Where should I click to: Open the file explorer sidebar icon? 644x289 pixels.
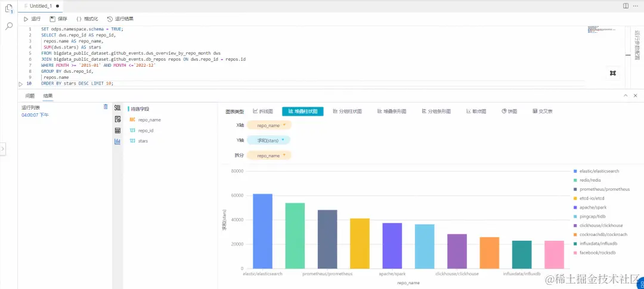[x=8, y=8]
